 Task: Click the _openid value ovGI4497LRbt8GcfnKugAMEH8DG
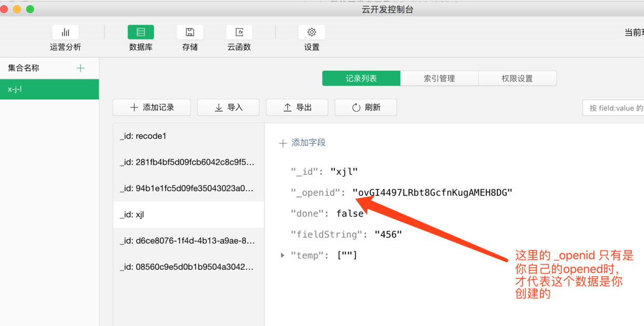point(432,193)
